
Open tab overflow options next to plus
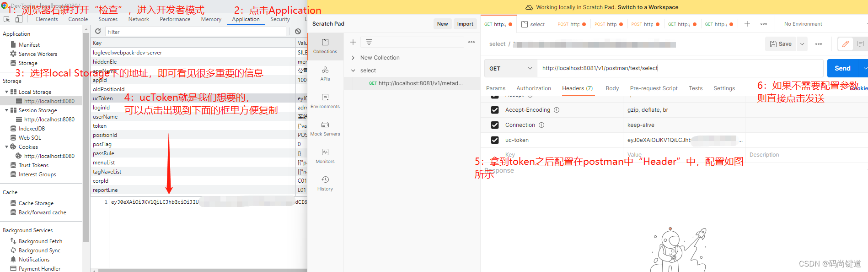point(764,24)
